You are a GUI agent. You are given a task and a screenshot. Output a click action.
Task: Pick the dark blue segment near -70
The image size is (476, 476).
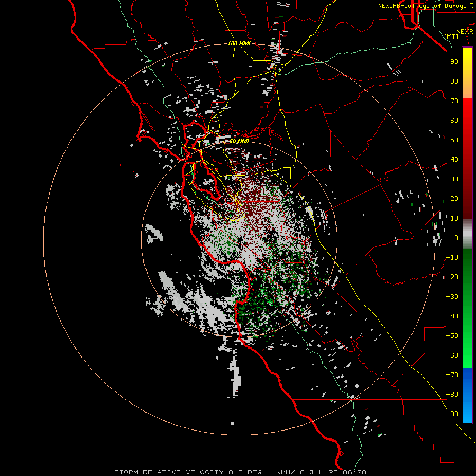[x=467, y=375]
